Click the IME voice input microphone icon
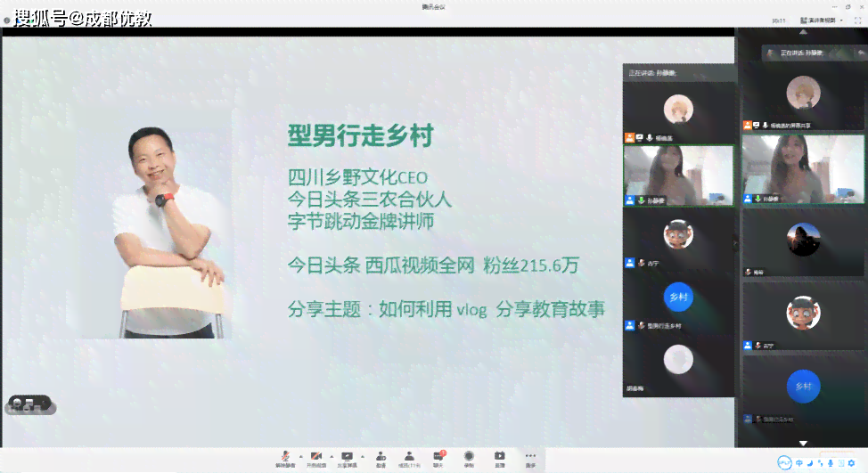 (831, 463)
